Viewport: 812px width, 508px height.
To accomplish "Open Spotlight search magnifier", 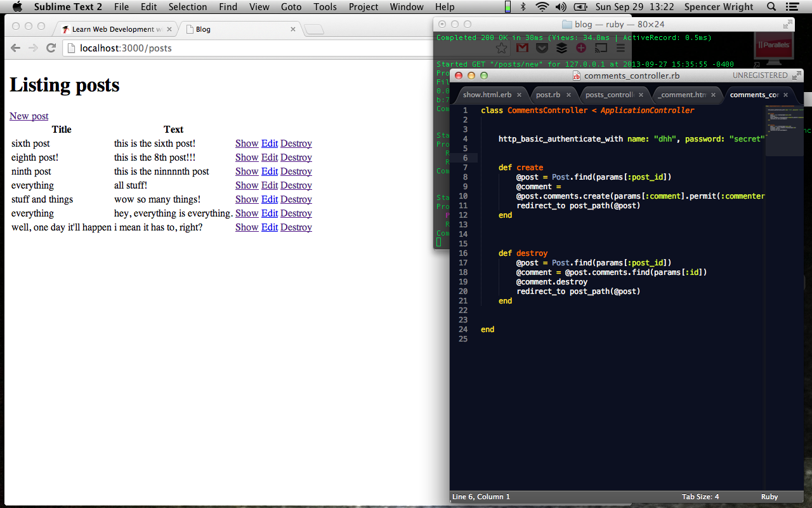I will pyautogui.click(x=771, y=7).
